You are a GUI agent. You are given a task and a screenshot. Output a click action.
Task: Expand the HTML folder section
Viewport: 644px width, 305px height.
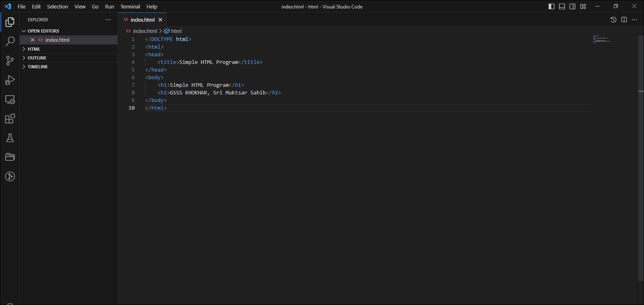(34, 49)
